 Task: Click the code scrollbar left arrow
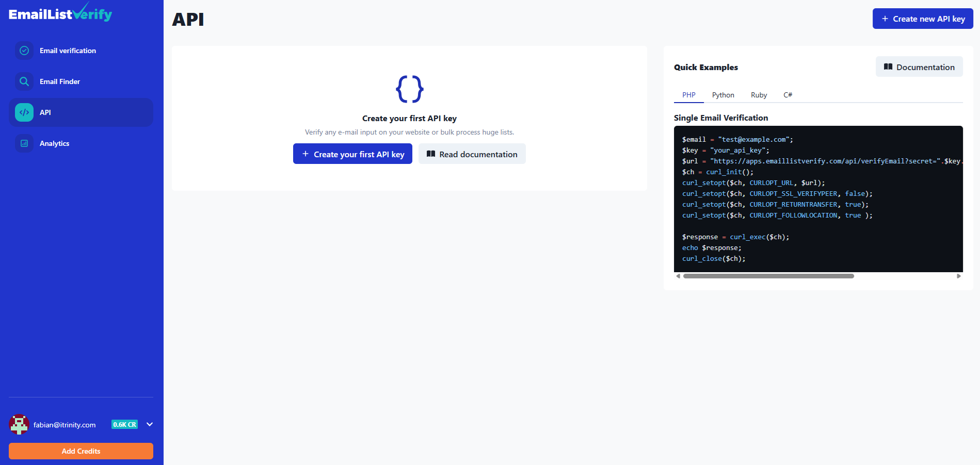(x=678, y=276)
